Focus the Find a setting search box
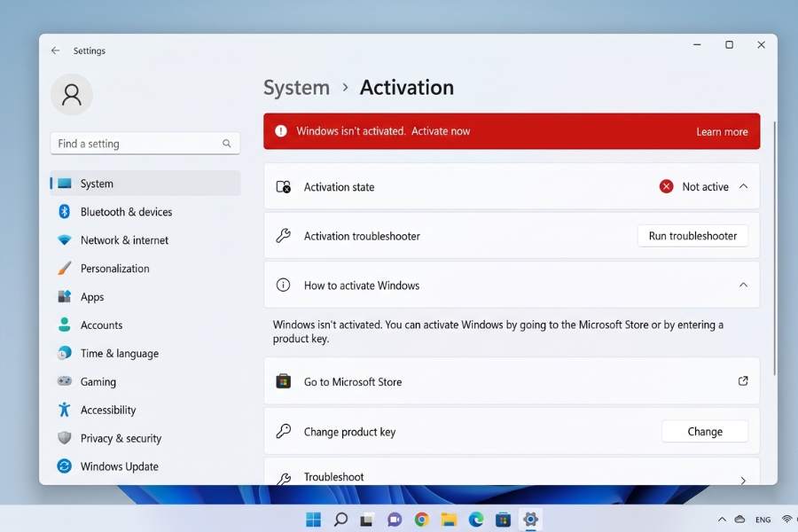This screenshot has width=798, height=532. [x=145, y=144]
